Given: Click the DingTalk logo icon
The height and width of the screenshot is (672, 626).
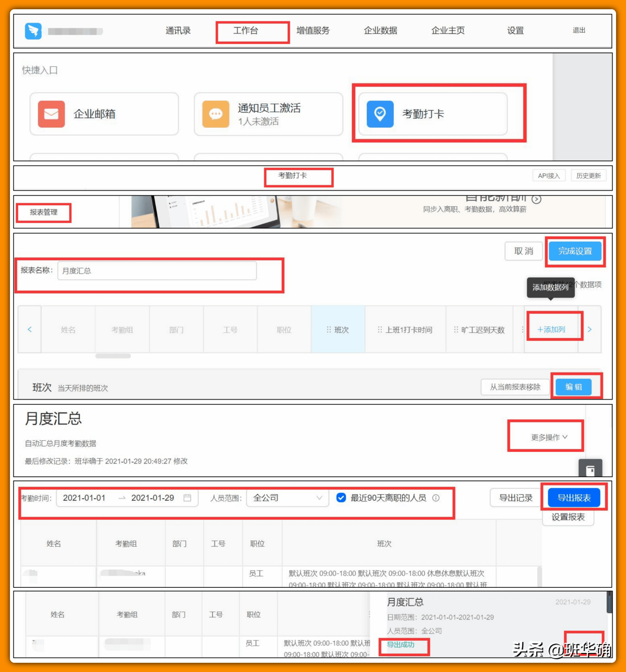Looking at the screenshot, I should [33, 31].
